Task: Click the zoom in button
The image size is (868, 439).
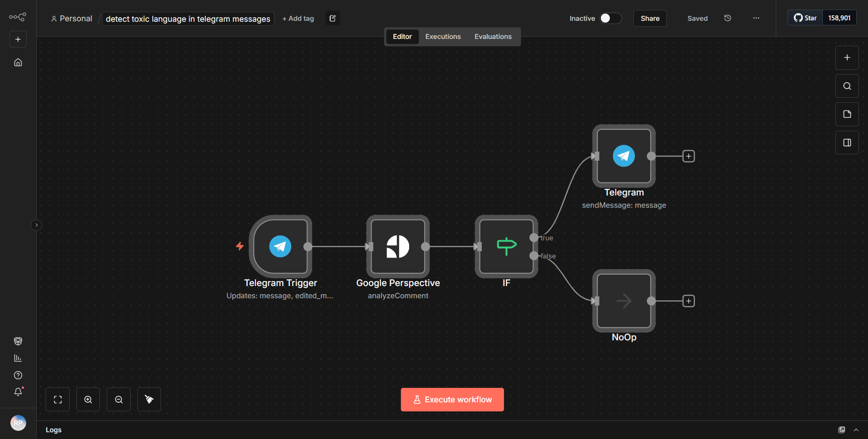Action: click(88, 400)
